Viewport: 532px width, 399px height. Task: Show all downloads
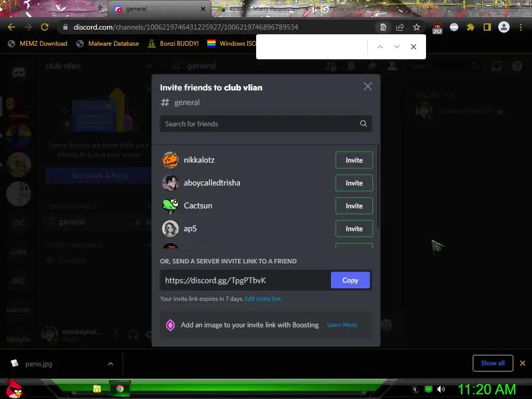493,363
